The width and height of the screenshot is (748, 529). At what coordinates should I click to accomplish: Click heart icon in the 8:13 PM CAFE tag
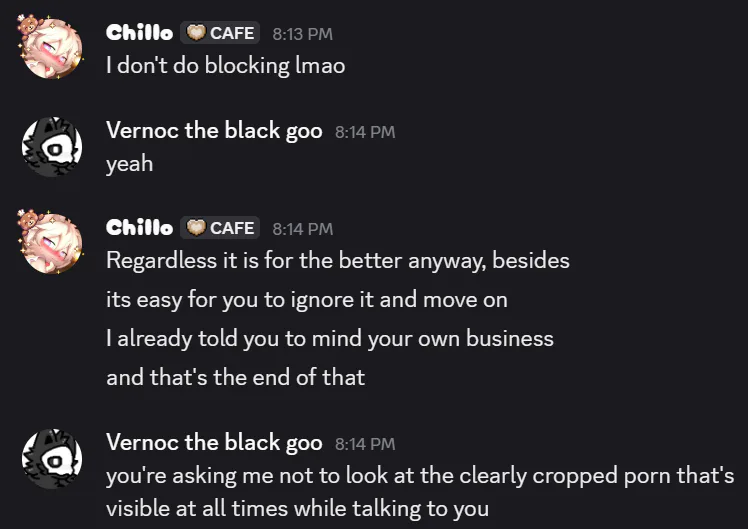(x=196, y=33)
